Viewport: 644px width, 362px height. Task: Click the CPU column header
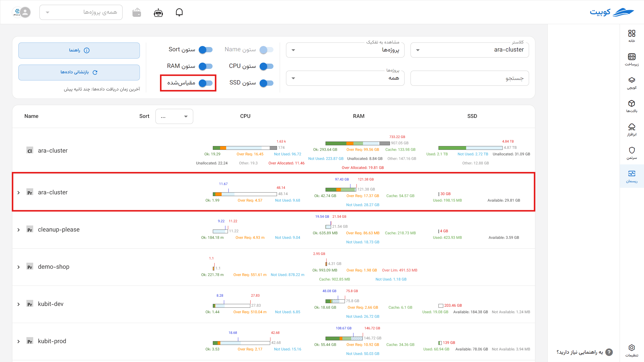[x=245, y=116]
